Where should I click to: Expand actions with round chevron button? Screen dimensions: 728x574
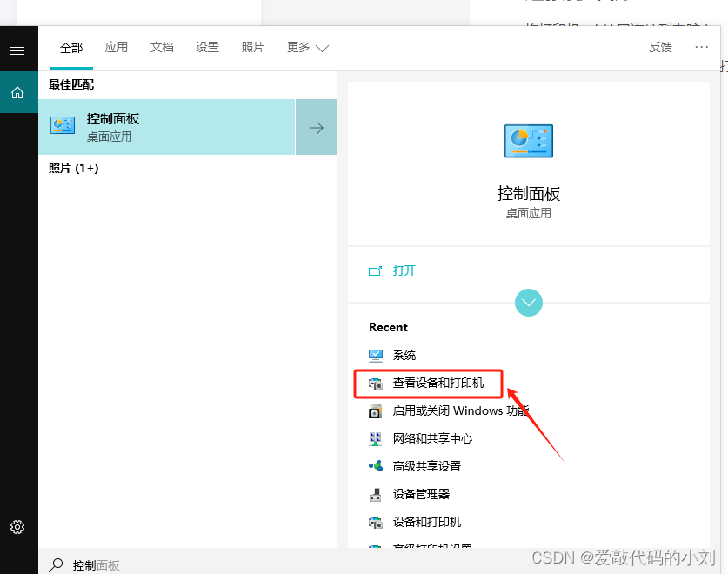[x=528, y=303]
